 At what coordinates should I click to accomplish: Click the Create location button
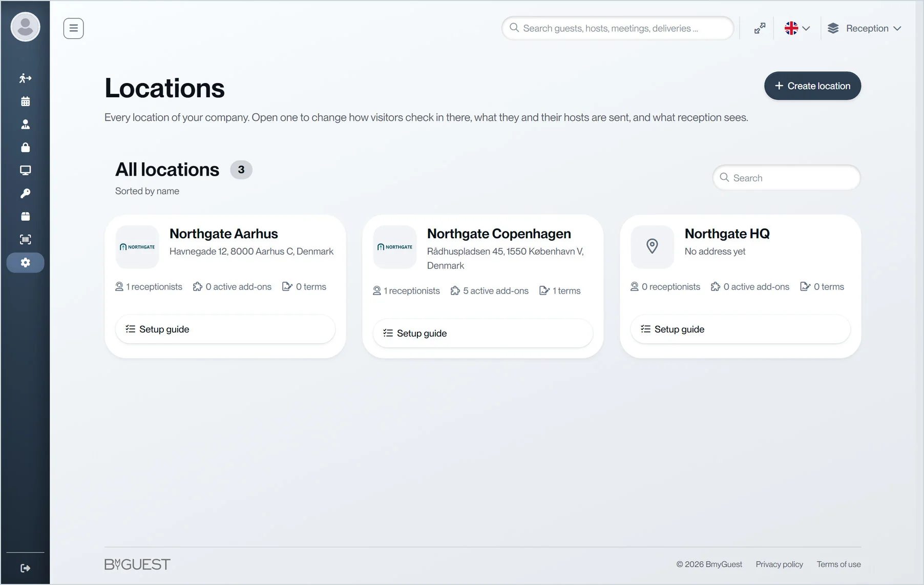point(812,86)
